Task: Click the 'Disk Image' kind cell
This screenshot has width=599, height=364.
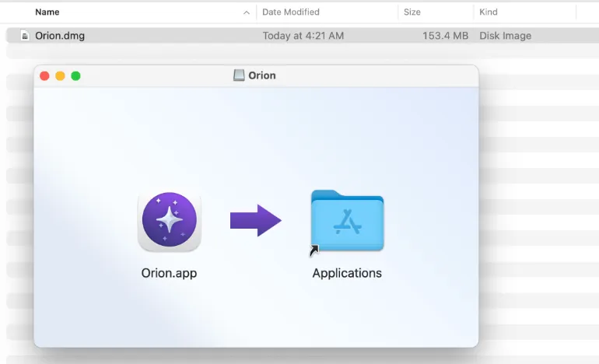Action: (505, 36)
